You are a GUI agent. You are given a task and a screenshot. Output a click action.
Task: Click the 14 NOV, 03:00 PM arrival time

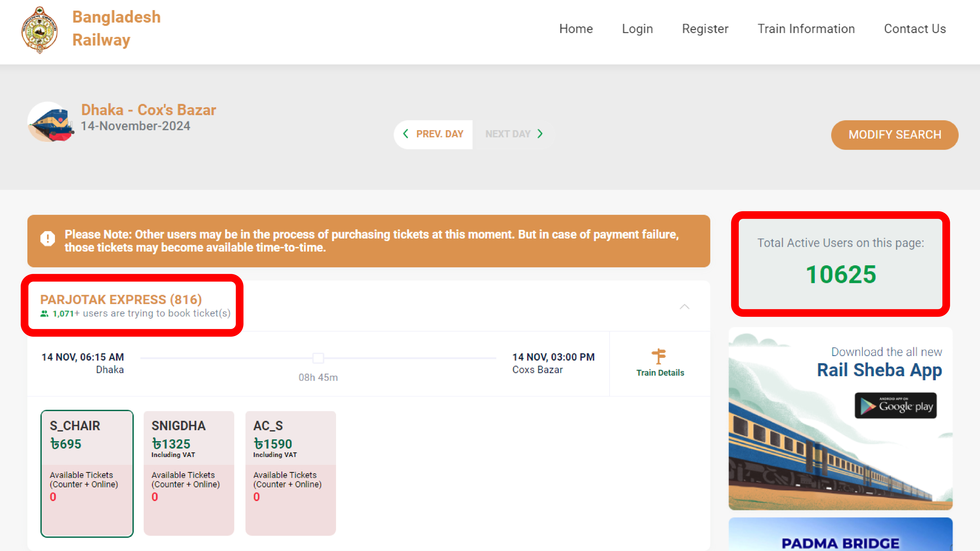point(554,357)
